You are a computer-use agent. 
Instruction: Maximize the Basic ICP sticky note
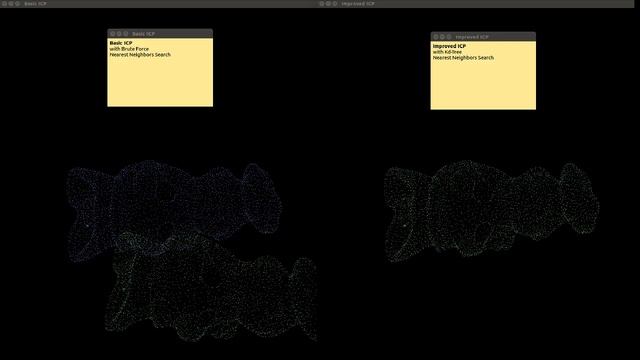point(126,33)
